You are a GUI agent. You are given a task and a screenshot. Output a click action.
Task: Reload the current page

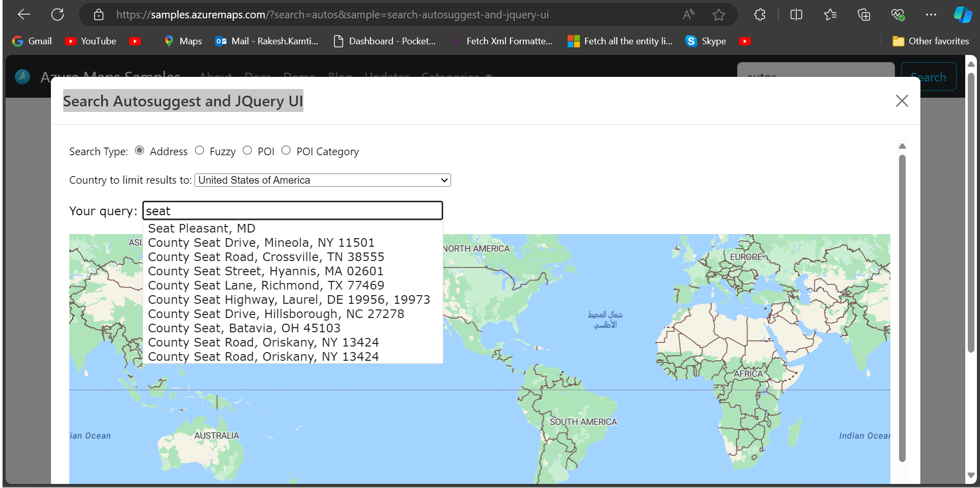click(58, 14)
